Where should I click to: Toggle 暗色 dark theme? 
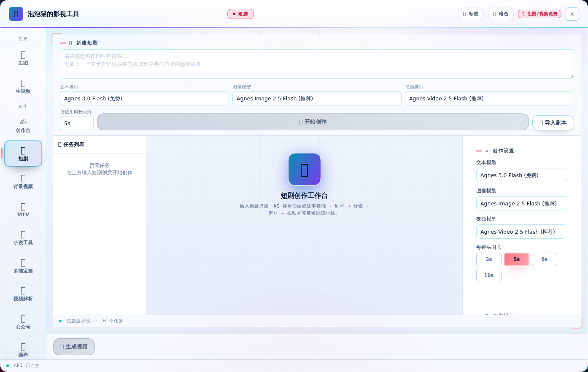(x=501, y=14)
